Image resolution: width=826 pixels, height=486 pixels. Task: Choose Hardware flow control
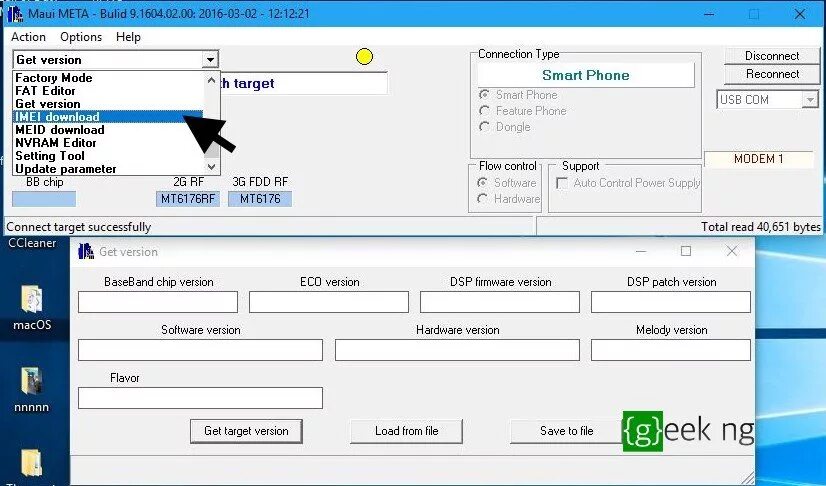[482, 199]
